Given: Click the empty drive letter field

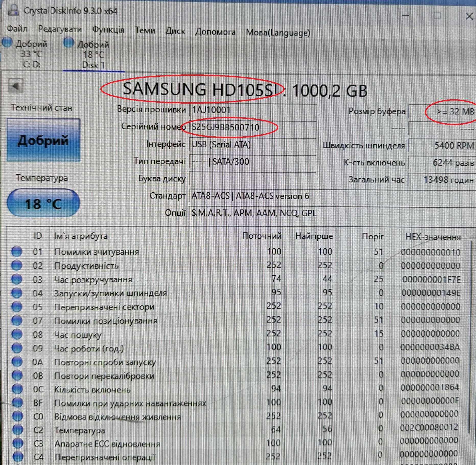Looking at the screenshot, I should tap(252, 179).
